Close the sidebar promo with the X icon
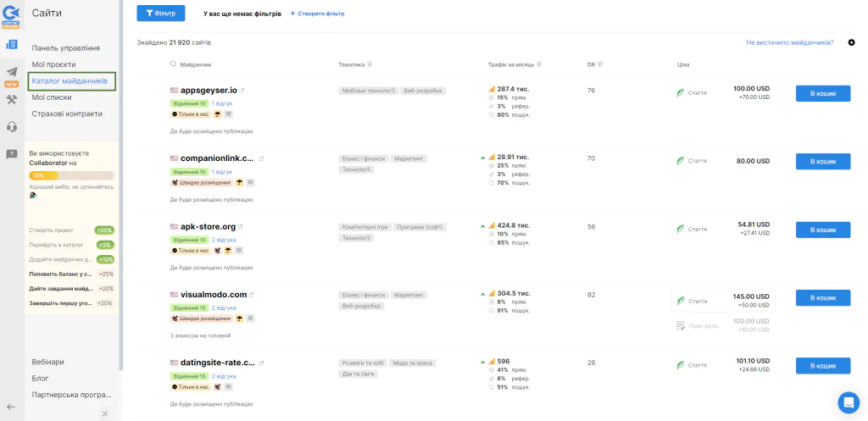 (105, 413)
